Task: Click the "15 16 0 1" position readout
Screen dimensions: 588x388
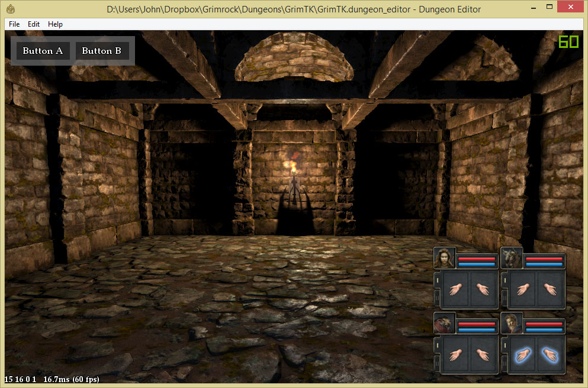Action: click(21, 379)
